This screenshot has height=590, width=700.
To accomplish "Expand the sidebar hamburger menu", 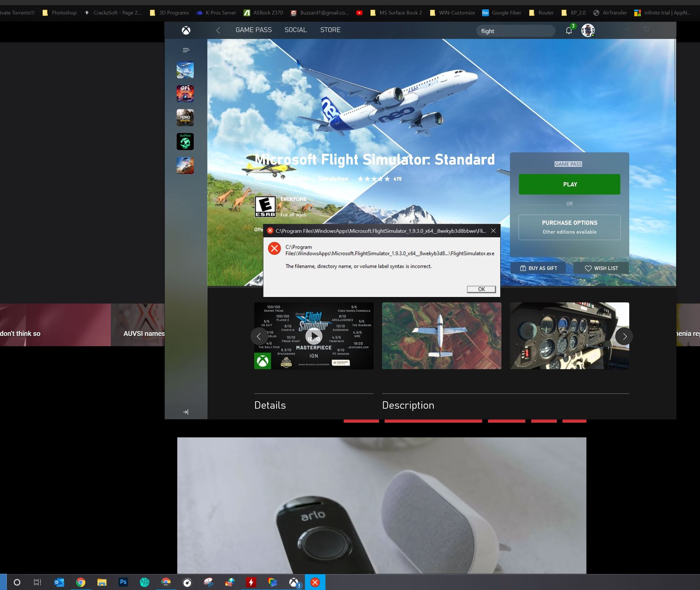I will point(186,50).
